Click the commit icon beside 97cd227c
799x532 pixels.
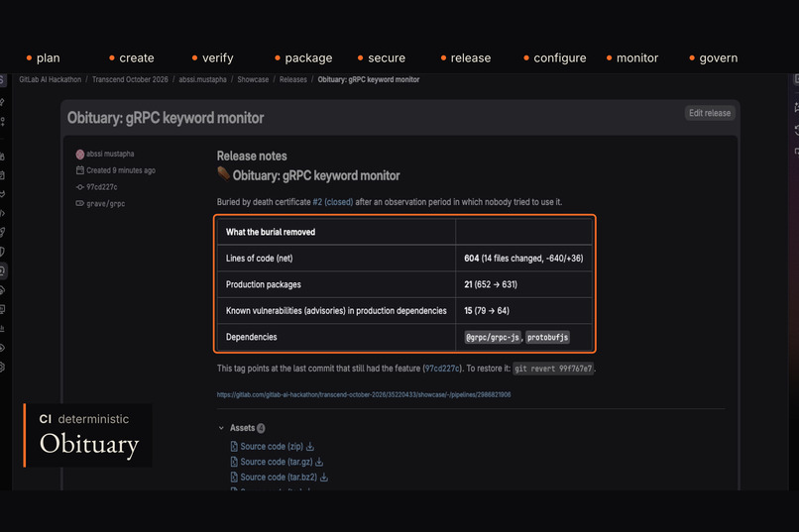click(x=80, y=187)
